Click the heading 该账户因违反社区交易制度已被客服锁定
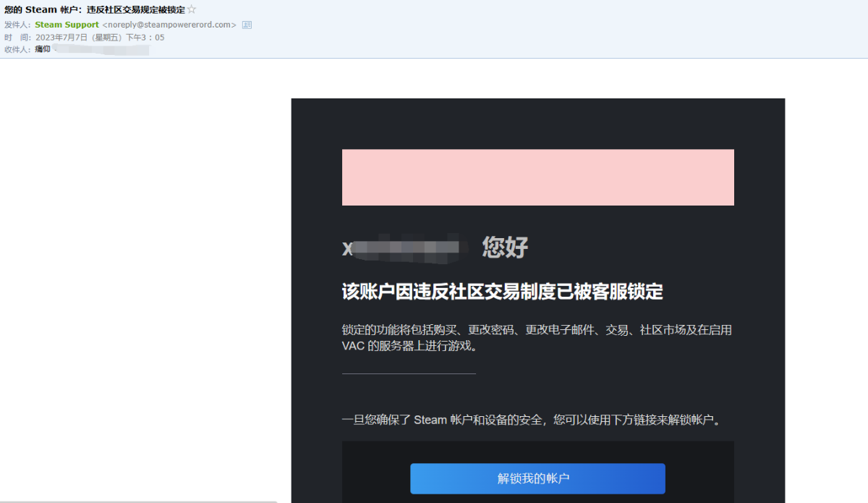 (502, 292)
